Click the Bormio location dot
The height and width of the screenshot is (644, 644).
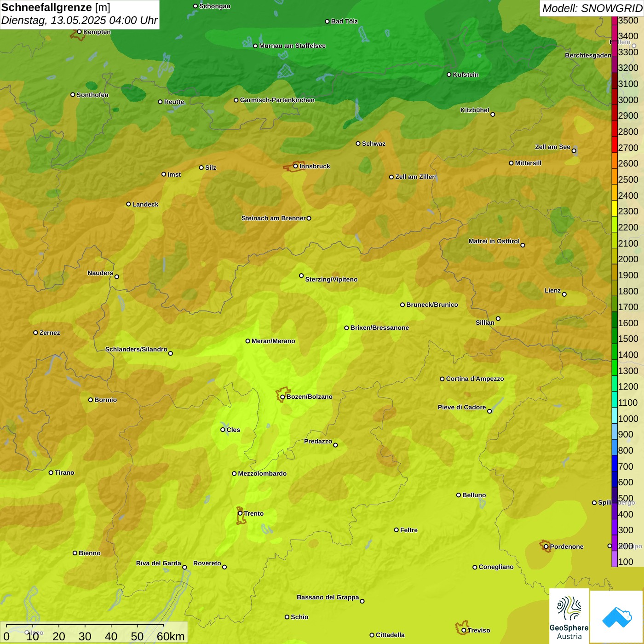[x=91, y=400]
